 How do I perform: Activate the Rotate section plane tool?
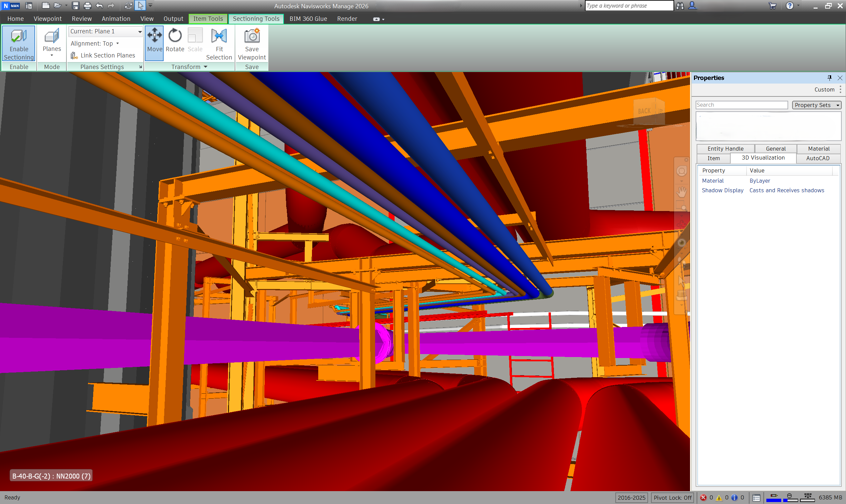coord(174,40)
